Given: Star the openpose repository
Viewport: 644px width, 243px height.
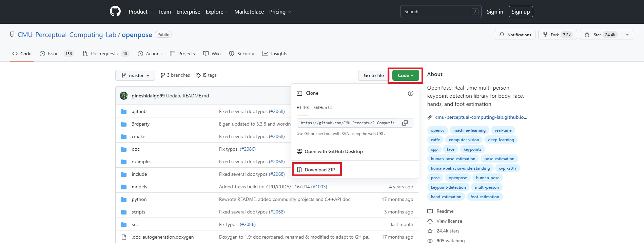Looking at the screenshot, I should [601, 35].
